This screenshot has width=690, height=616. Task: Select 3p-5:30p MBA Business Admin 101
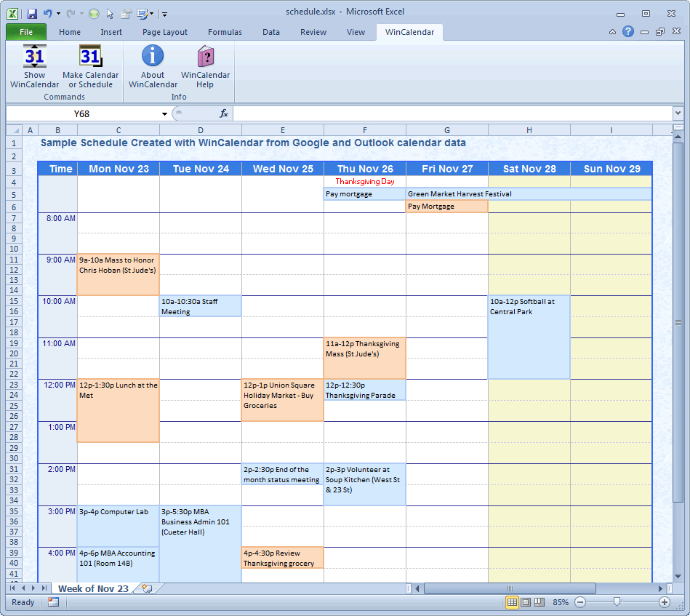[x=200, y=543]
